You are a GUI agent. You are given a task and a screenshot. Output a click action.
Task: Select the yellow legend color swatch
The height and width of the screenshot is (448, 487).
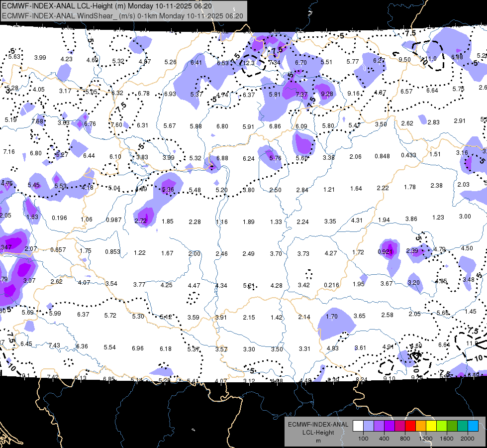click(x=431, y=426)
